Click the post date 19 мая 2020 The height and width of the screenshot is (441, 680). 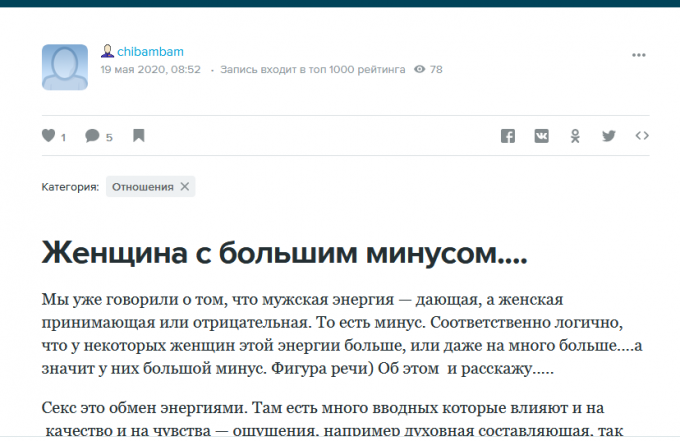point(150,70)
